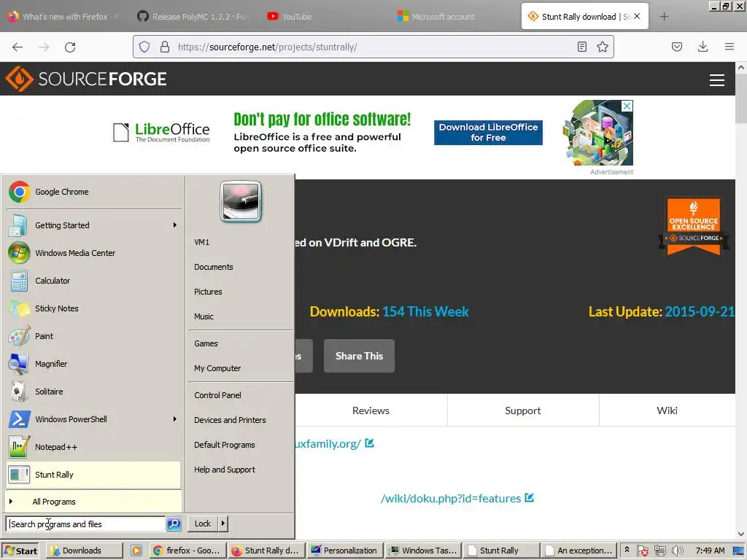Switch to Downloads taskbar window
Viewport: 747px width, 560px height.
click(84, 551)
